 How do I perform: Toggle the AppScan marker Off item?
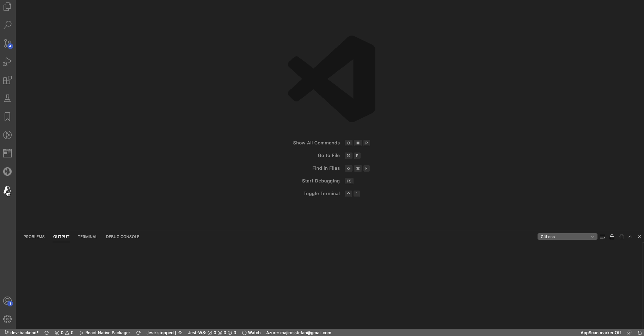click(601, 333)
